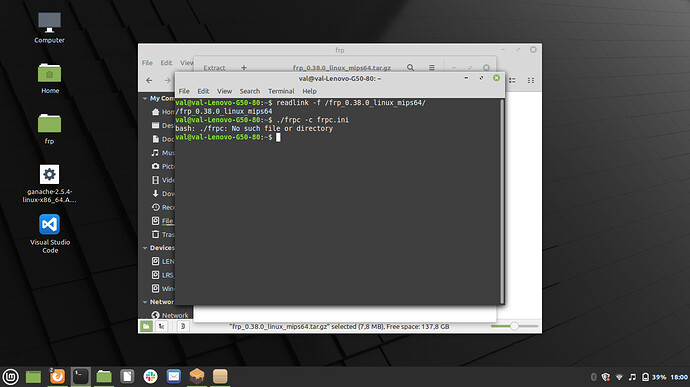The image size is (690, 387).
Task: Collapse the My Computer sidebar section
Action: tap(145, 99)
